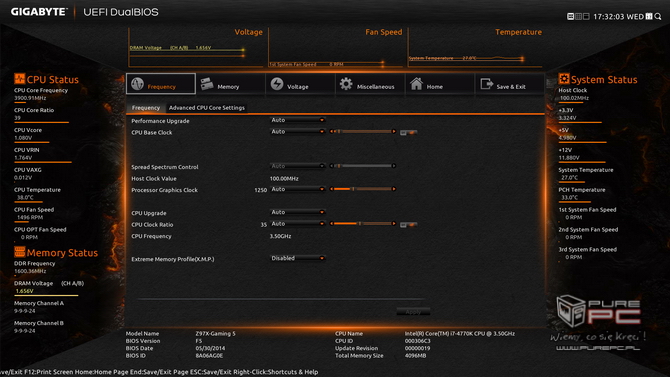Viewport: 670px width, 377px height.
Task: Click the Processor Graphics Clock slider track
Action: [362, 189]
